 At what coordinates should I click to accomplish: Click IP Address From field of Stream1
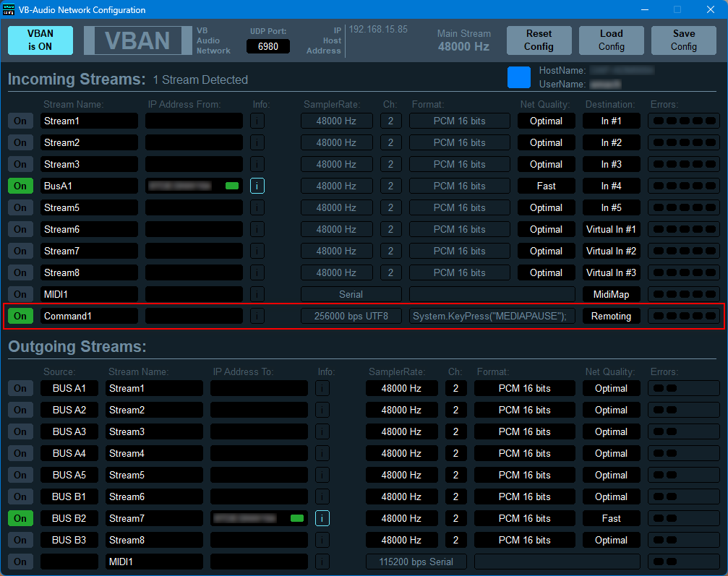194,121
